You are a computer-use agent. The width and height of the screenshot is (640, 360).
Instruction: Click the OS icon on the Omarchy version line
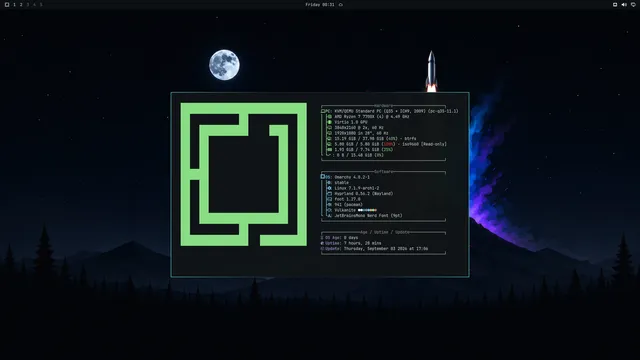click(x=323, y=177)
